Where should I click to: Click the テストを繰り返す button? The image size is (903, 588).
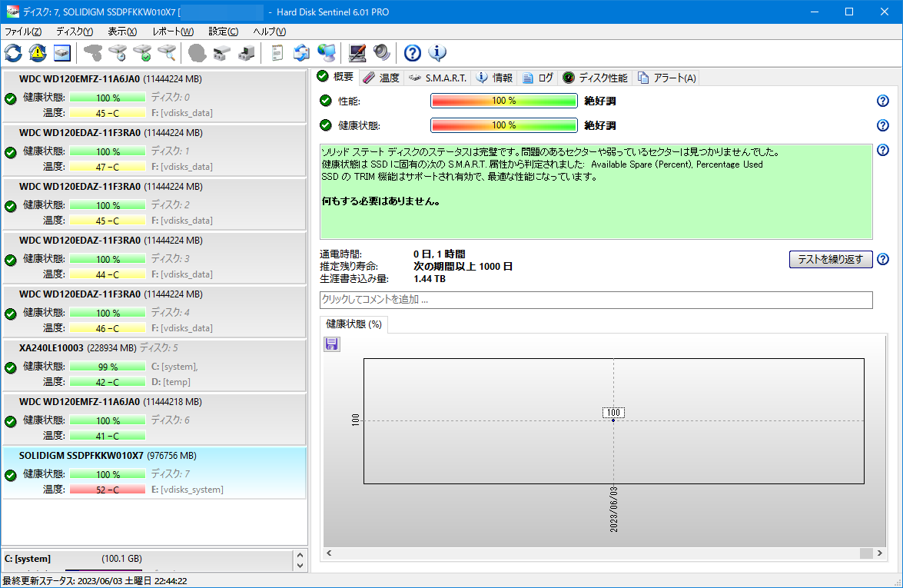(x=831, y=259)
